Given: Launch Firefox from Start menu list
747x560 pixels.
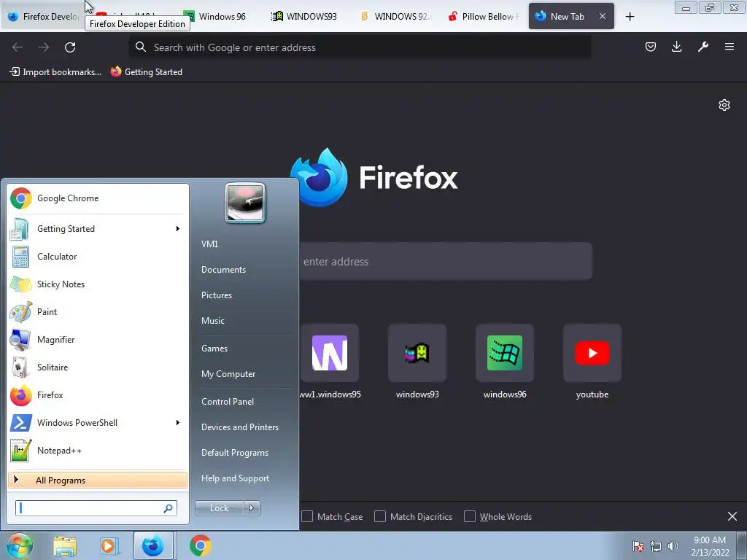Looking at the screenshot, I should click(x=98, y=394).
